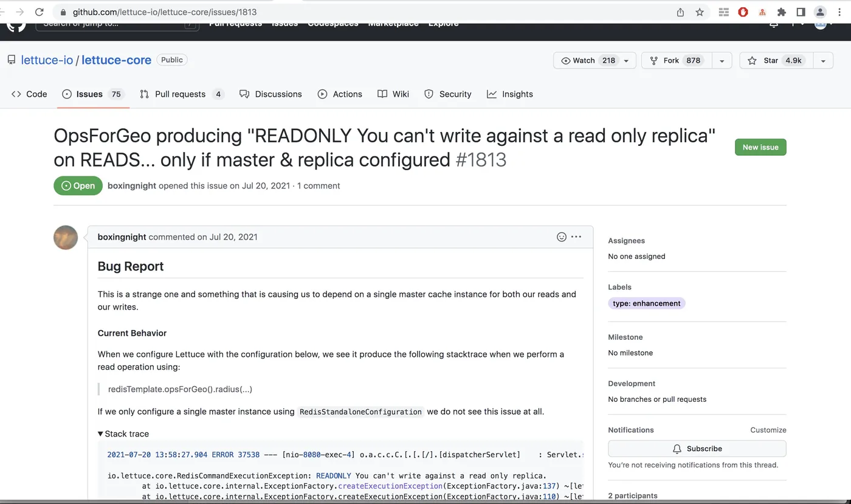Click the New issue button
The image size is (851, 504).
pos(760,147)
